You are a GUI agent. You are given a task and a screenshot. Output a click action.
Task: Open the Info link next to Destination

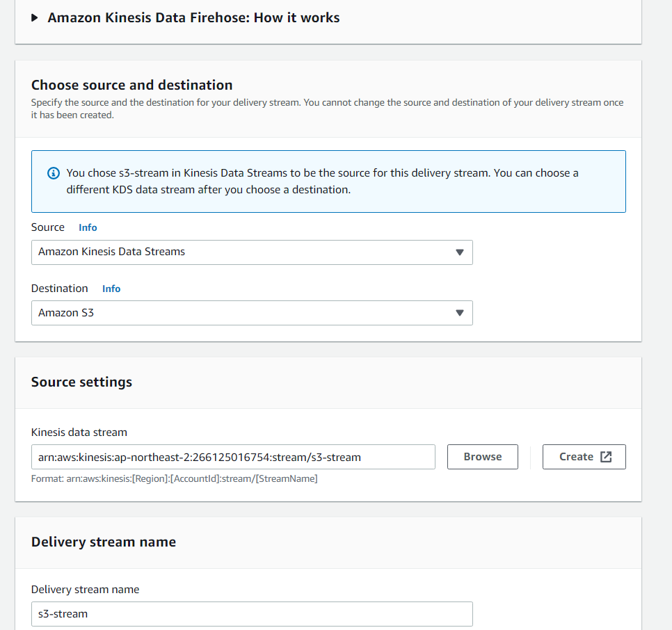click(111, 289)
